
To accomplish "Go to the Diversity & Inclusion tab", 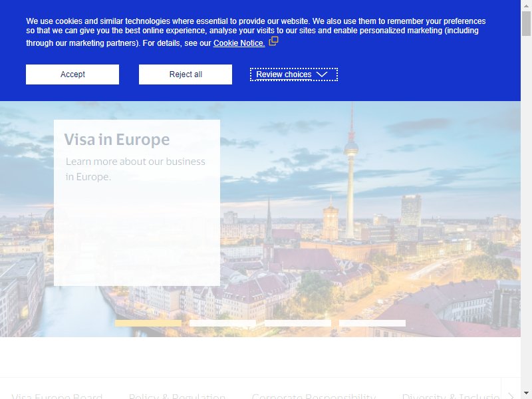I will point(451,396).
